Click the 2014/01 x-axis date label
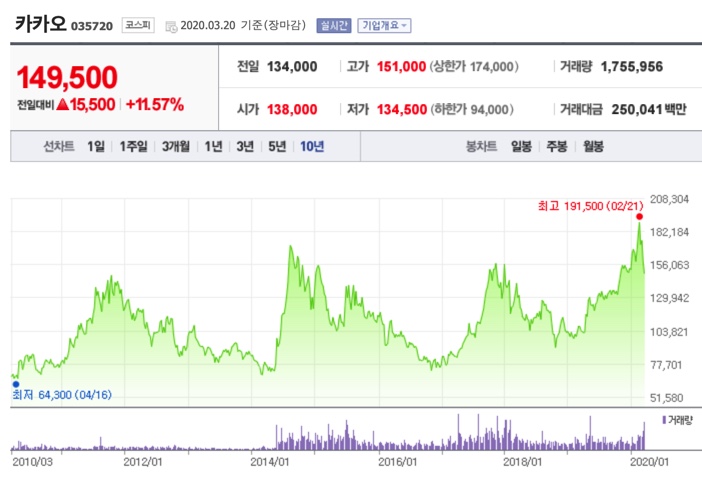 (x=270, y=462)
